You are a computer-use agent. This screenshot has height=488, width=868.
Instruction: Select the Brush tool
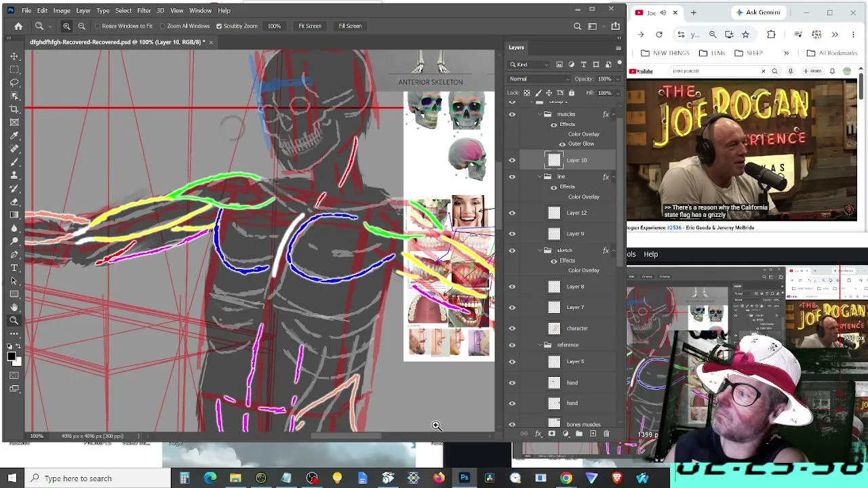point(14,162)
